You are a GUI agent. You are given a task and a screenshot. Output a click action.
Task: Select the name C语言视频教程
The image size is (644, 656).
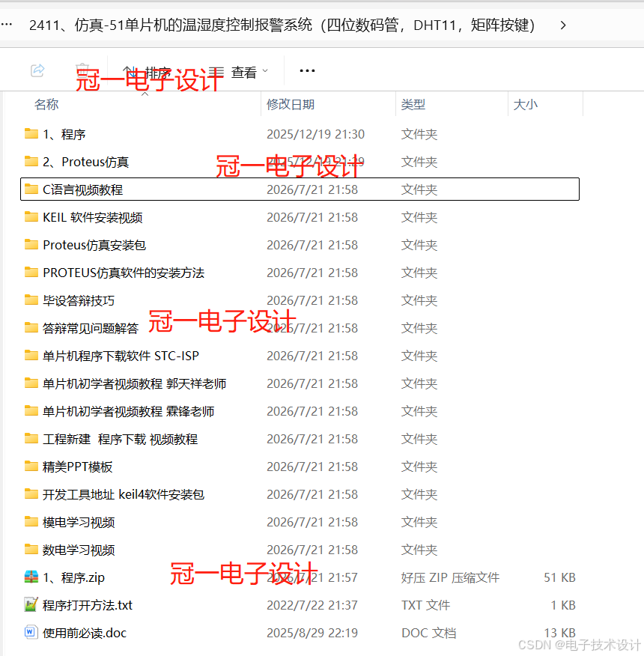point(83,189)
